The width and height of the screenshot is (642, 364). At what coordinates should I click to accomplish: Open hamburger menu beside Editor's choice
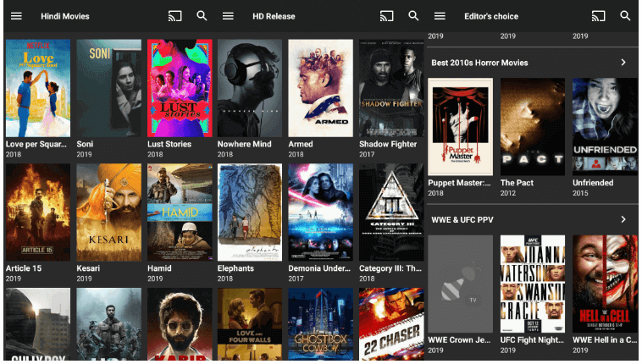[440, 16]
